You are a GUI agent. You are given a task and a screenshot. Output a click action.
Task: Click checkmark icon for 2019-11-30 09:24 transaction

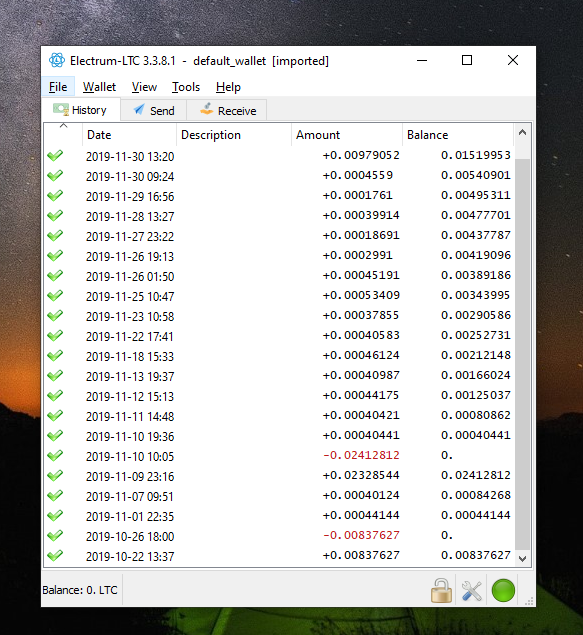[55, 176]
